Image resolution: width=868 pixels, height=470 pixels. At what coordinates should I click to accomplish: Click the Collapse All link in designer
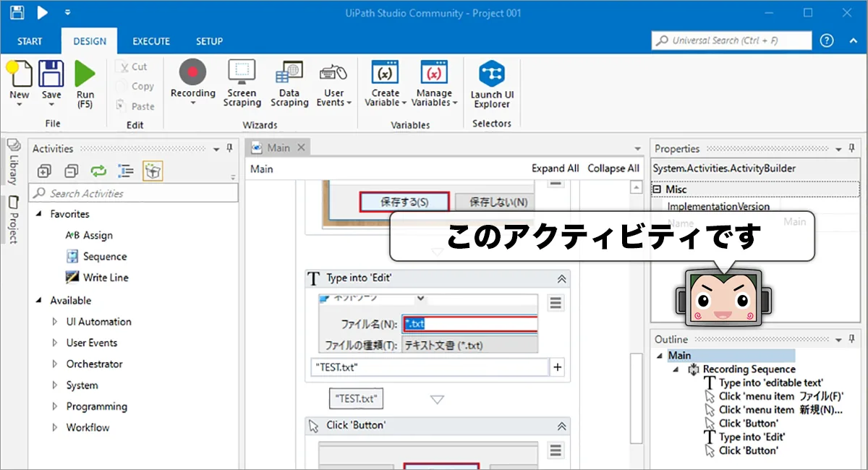[x=613, y=168]
